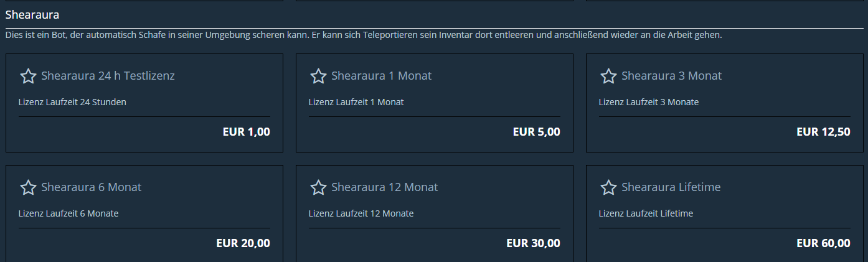
Task: Click the EUR 1,00 price
Action: tap(246, 132)
